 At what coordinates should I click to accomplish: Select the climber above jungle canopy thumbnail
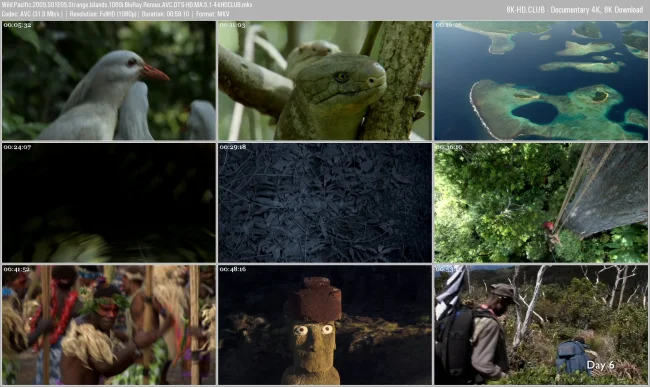541,203
